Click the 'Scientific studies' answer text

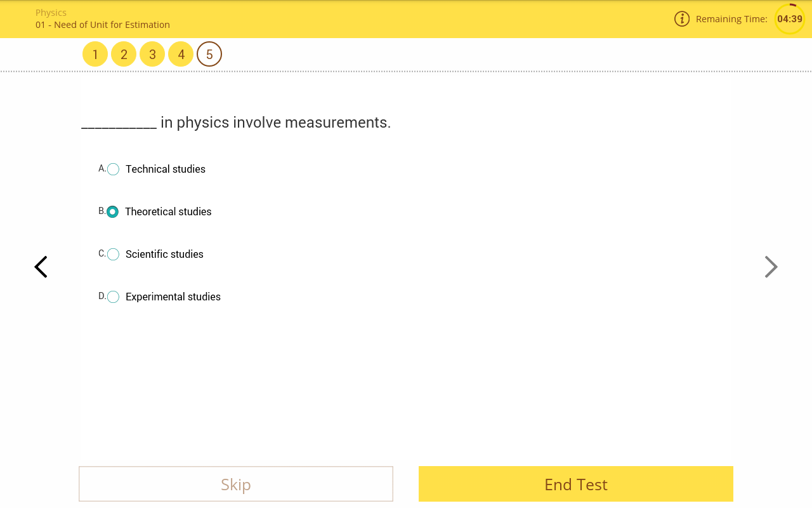pyautogui.click(x=164, y=254)
